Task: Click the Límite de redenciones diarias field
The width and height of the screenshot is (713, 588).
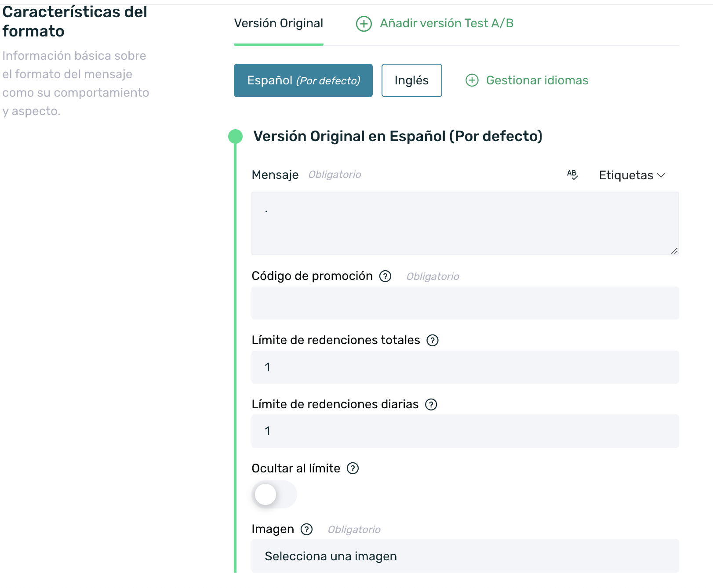Action: pos(465,431)
